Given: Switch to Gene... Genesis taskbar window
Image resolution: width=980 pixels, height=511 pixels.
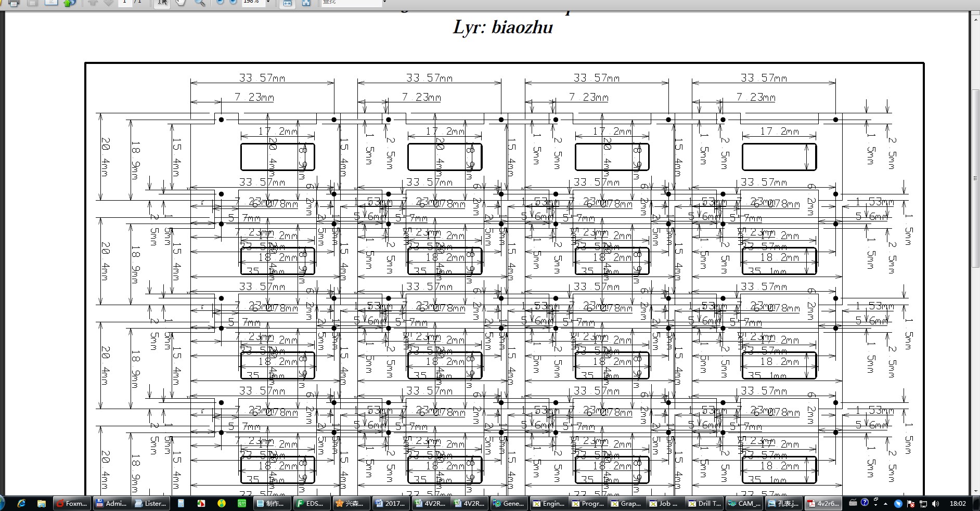Looking at the screenshot, I should [x=510, y=503].
